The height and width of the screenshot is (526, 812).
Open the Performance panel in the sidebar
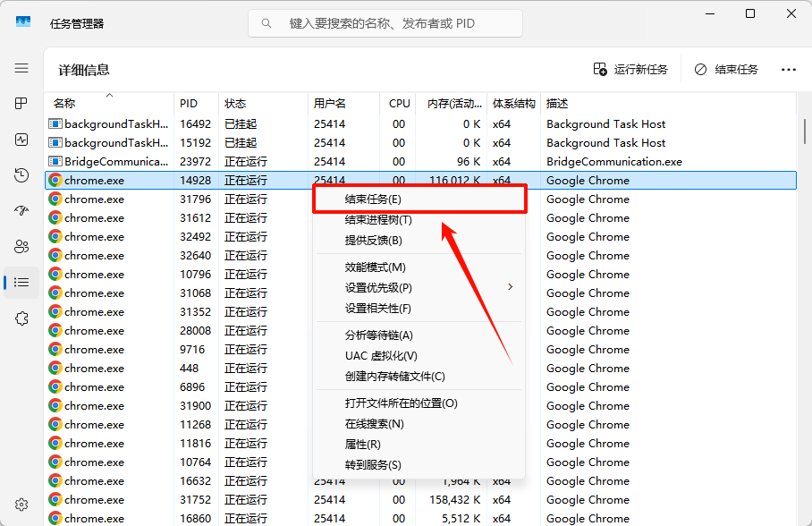(21, 139)
